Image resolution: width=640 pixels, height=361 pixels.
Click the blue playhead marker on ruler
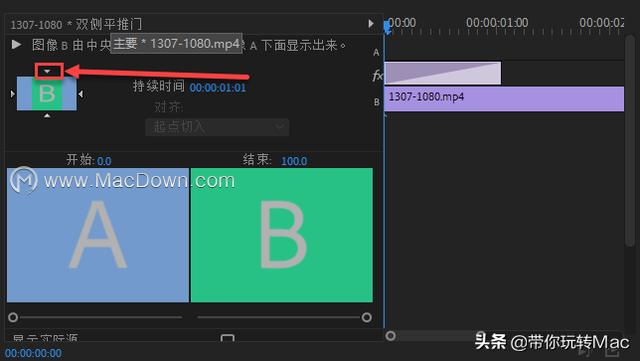387,28
